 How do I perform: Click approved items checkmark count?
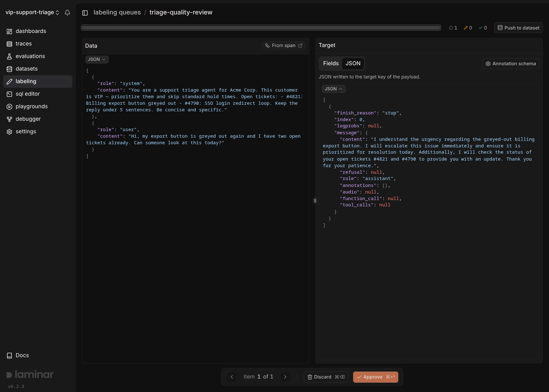click(483, 28)
